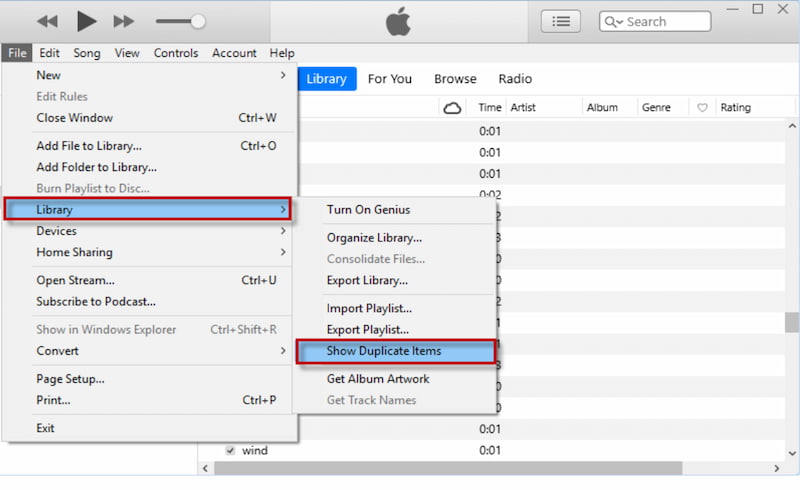Click the vertical scrollbar thumb

click(x=792, y=323)
